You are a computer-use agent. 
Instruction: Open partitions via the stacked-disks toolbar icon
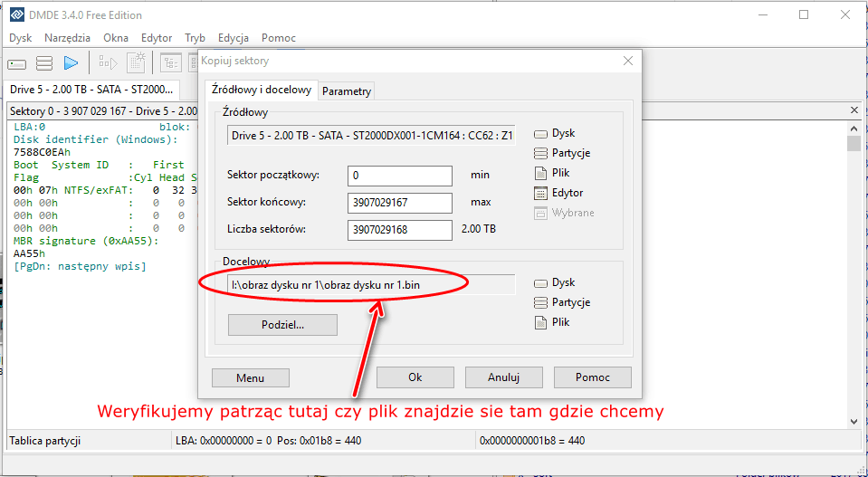coord(43,63)
